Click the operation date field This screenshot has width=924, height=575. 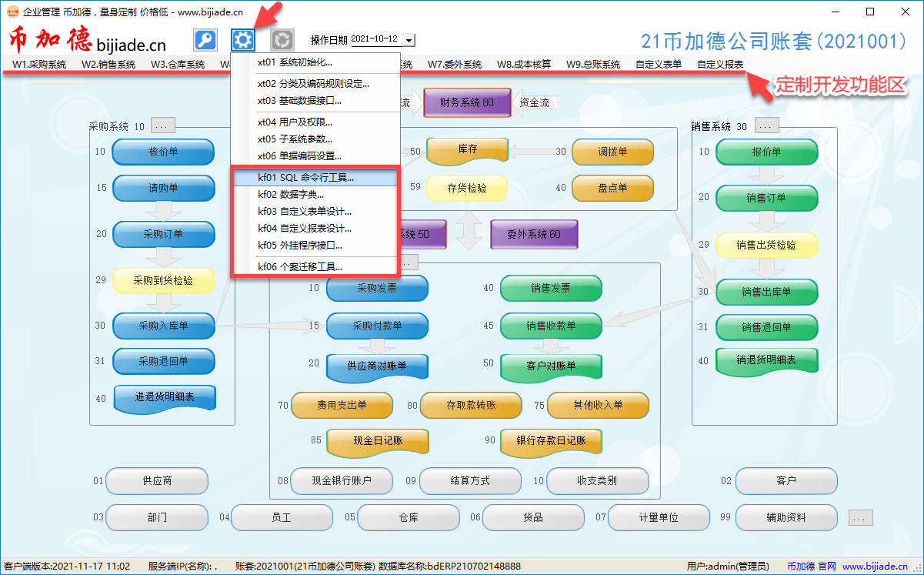click(375, 40)
